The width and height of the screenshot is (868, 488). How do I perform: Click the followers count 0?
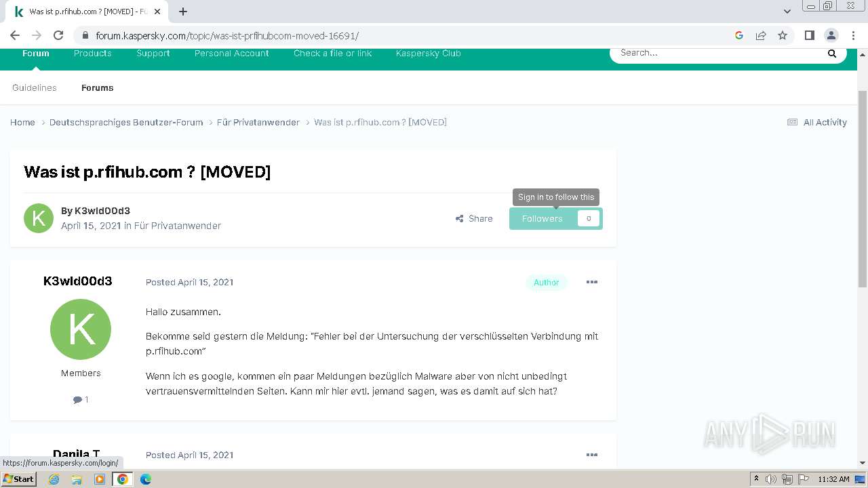(x=589, y=218)
